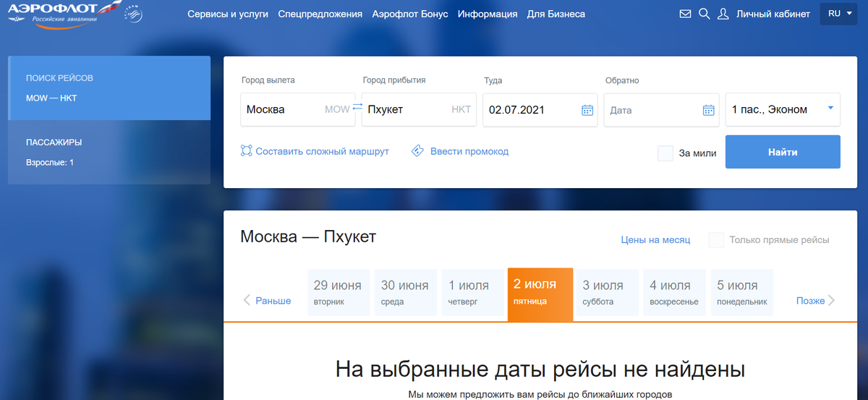
Task: Open Сервисы и услуги menu
Action: click(228, 14)
